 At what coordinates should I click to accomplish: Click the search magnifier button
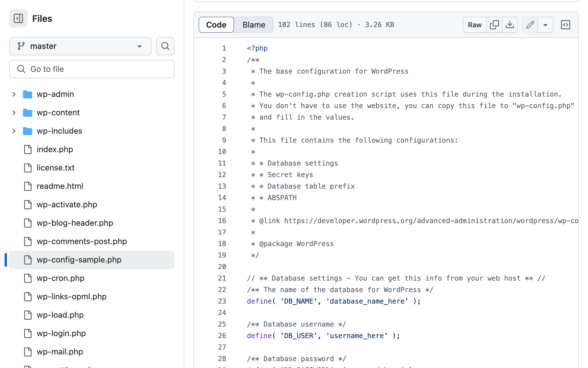click(x=165, y=46)
